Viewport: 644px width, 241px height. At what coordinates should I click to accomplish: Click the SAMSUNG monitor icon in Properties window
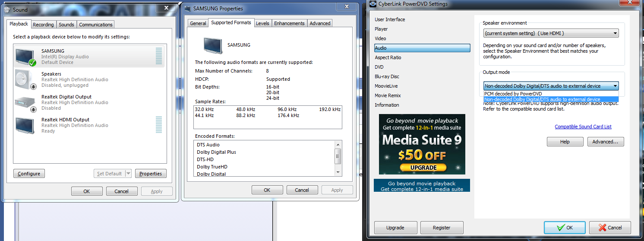(x=214, y=45)
